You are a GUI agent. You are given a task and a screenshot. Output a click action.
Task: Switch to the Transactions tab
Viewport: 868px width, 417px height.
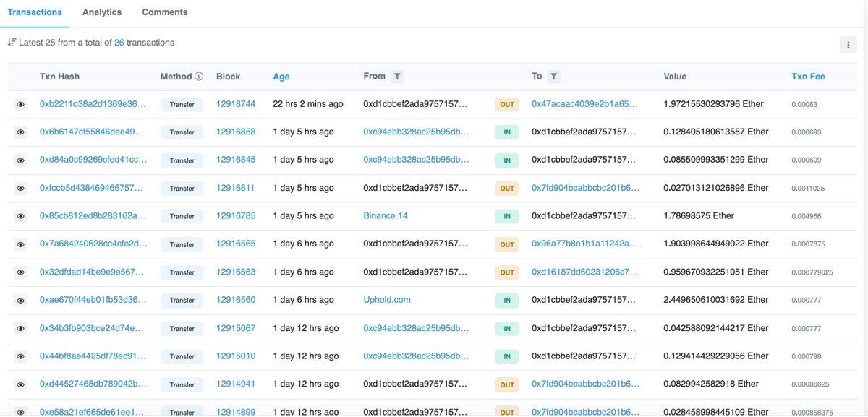coord(35,12)
